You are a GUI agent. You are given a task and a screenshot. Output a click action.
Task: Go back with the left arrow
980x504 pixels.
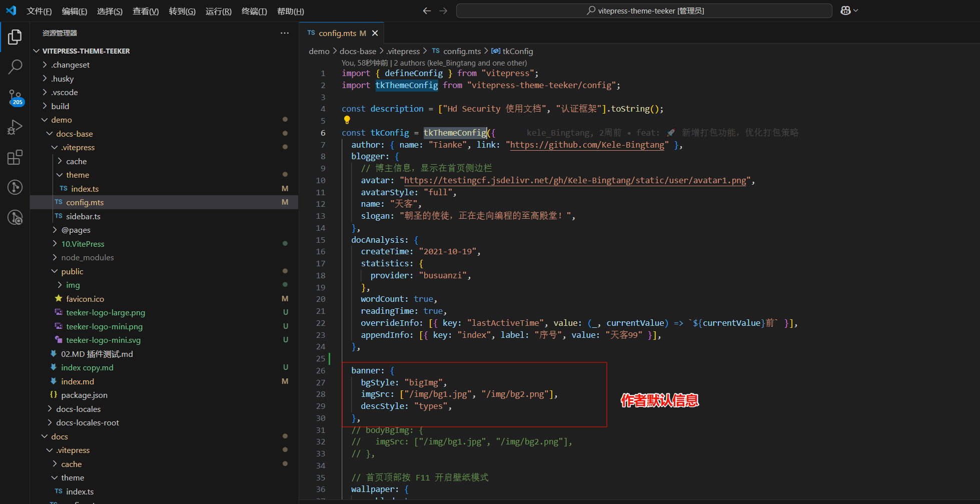(x=427, y=11)
